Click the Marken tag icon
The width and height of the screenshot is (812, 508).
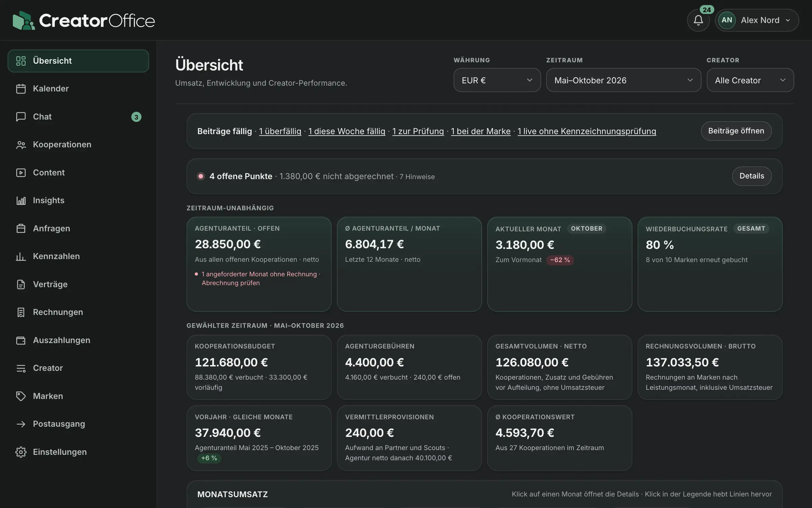21,396
